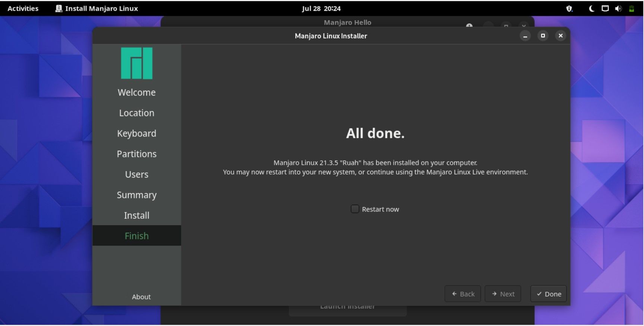Click the All done. heading
The height and width of the screenshot is (326, 644).
375,133
